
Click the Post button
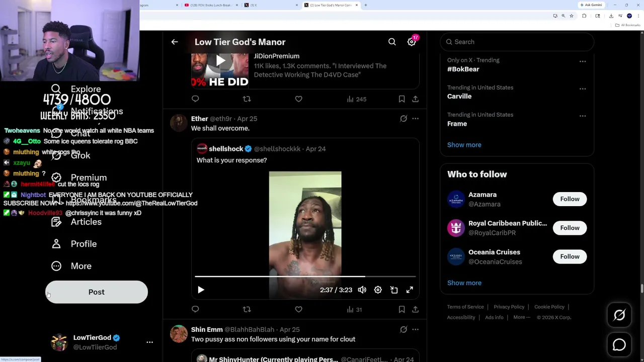point(97,292)
